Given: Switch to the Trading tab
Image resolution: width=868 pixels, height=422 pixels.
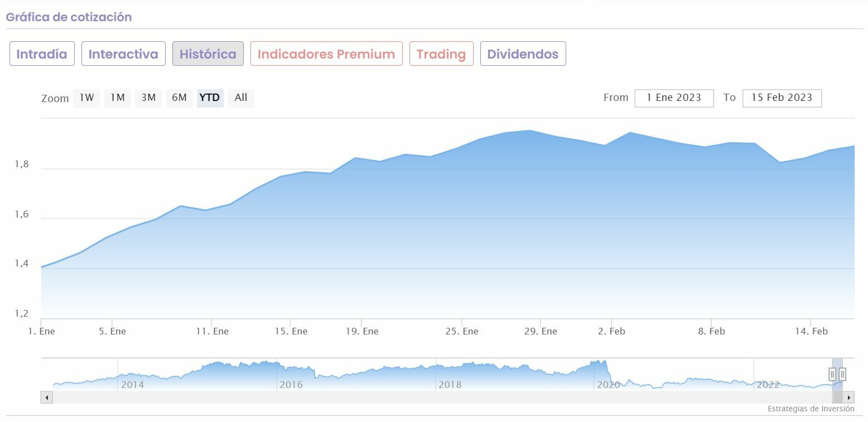Looking at the screenshot, I should pos(441,54).
